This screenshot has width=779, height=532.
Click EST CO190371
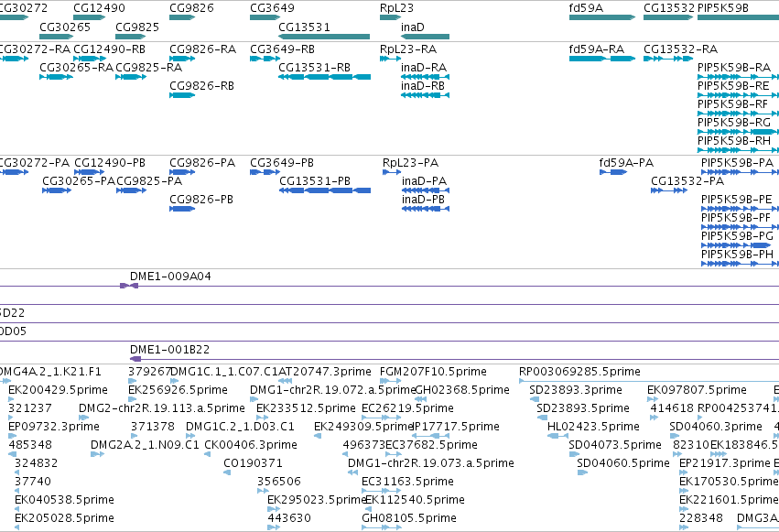coord(227,472)
